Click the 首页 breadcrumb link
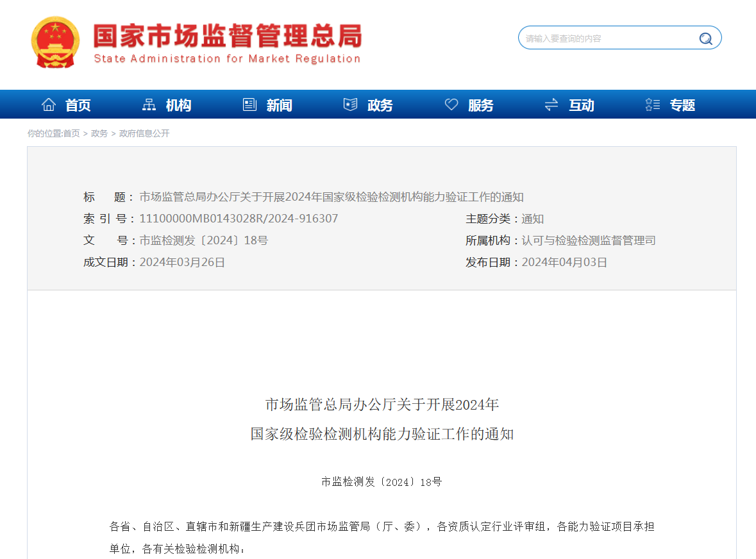Viewport: 756px width, 559px height. pos(72,133)
